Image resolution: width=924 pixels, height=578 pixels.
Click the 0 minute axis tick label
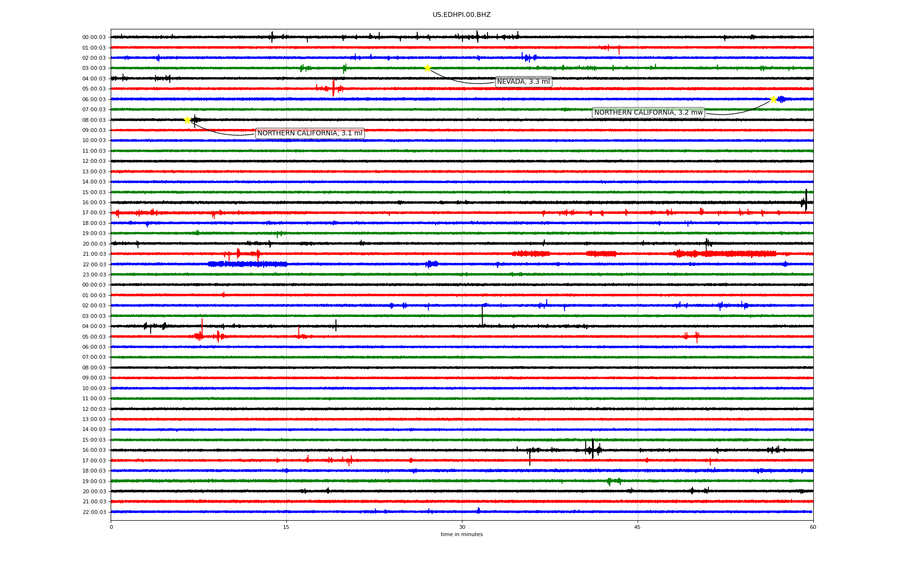111,527
